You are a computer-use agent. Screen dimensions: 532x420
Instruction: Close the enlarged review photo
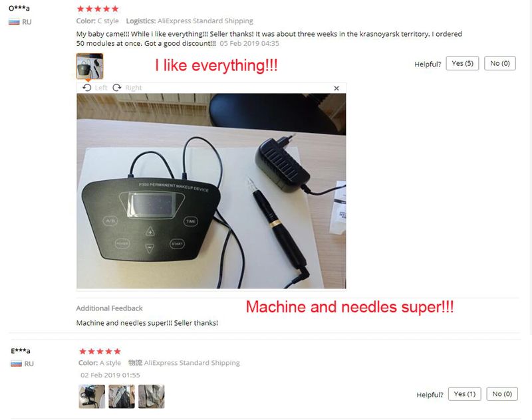coord(336,88)
